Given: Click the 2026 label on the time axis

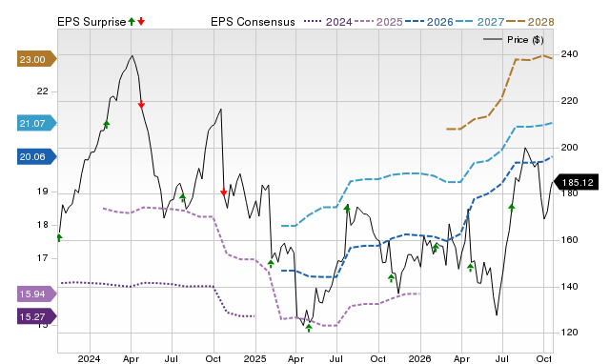Looking at the screenshot, I should [419, 358].
